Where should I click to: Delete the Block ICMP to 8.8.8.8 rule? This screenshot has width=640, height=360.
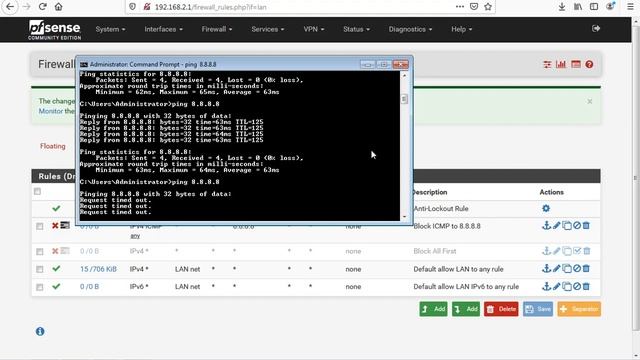pos(586,226)
